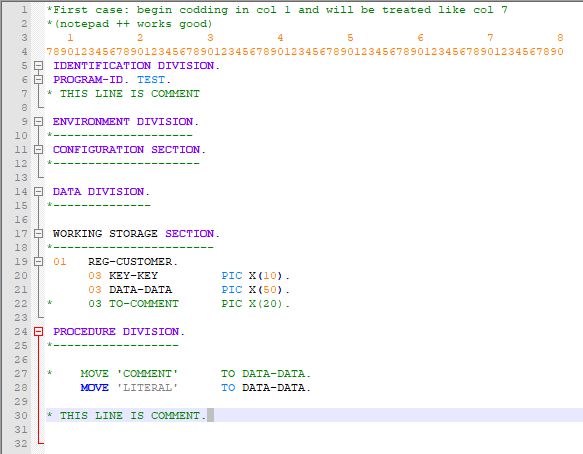This screenshot has width=583, height=454.
Task: Click the commented "'COMMENT'" literal on line 27
Action: (147, 374)
